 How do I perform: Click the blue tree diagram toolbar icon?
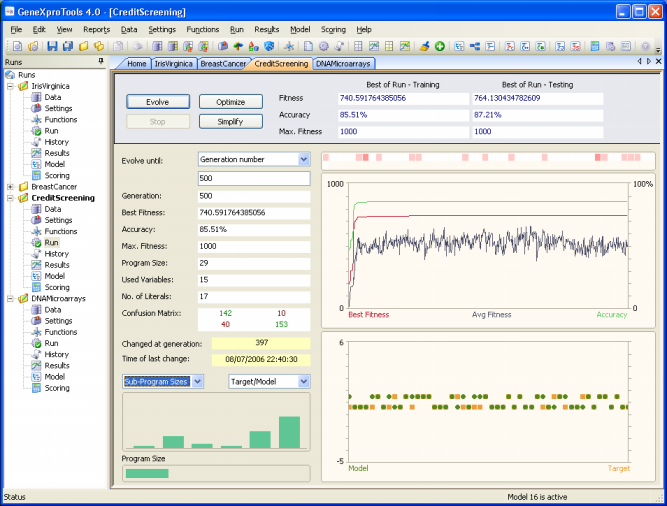(475, 46)
